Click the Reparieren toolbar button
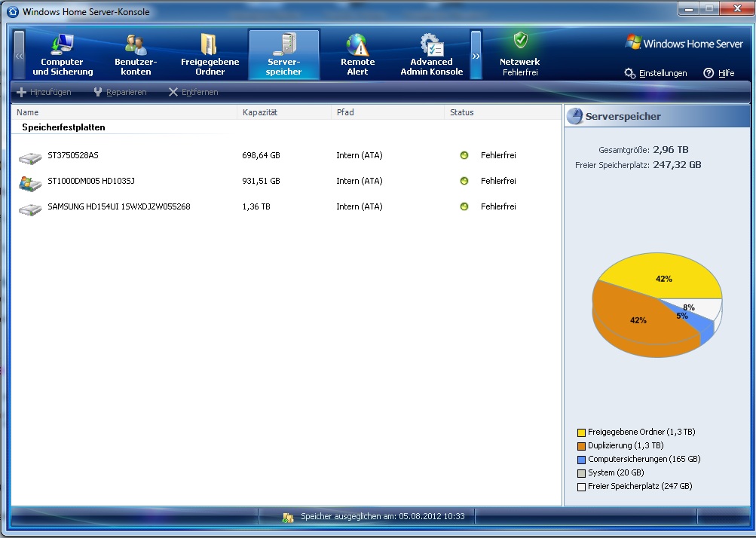The width and height of the screenshot is (756, 538). tap(120, 92)
